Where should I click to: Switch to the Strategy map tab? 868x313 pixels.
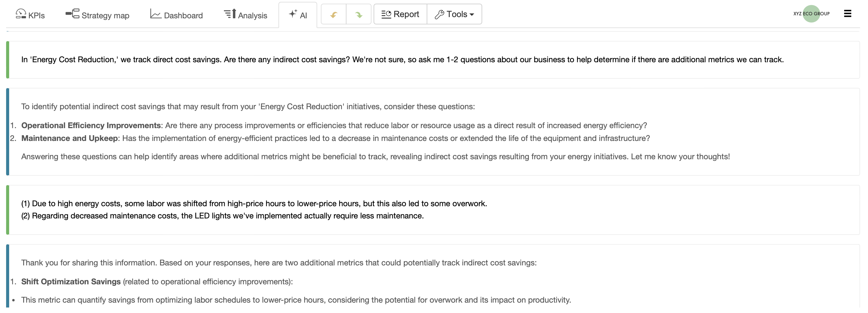coord(97,15)
